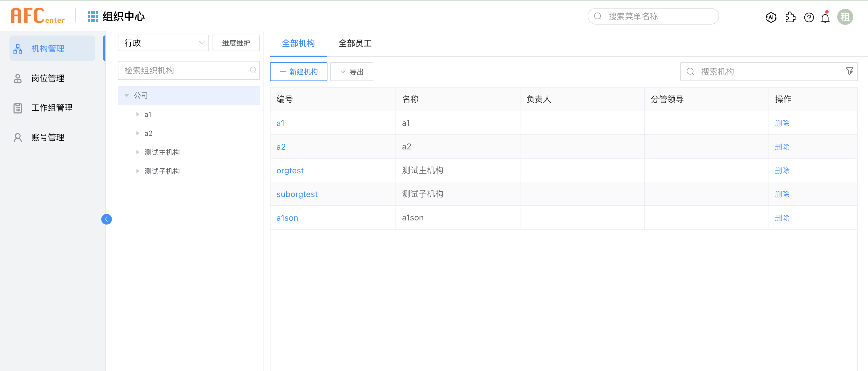Expand the a1 tree node
Screen dimensions: 868x371
137,114
